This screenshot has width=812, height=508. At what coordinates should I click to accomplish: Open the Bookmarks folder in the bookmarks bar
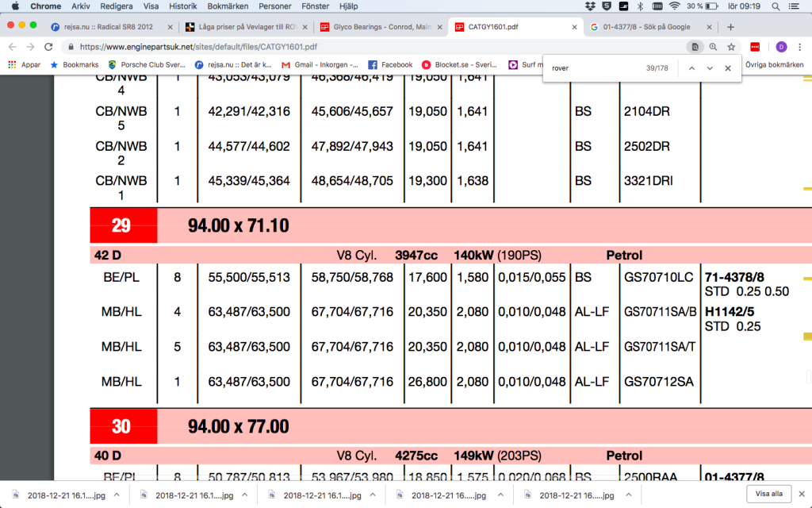(74, 65)
